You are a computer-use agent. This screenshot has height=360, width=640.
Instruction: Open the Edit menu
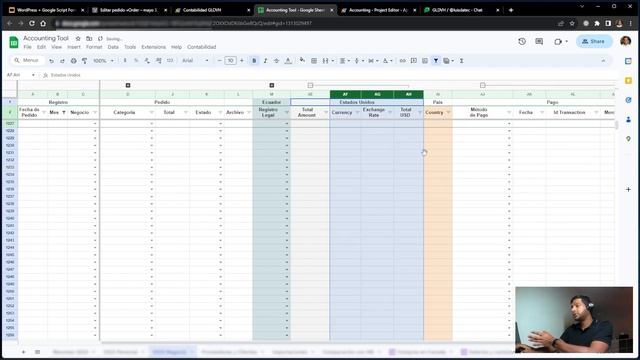point(41,47)
